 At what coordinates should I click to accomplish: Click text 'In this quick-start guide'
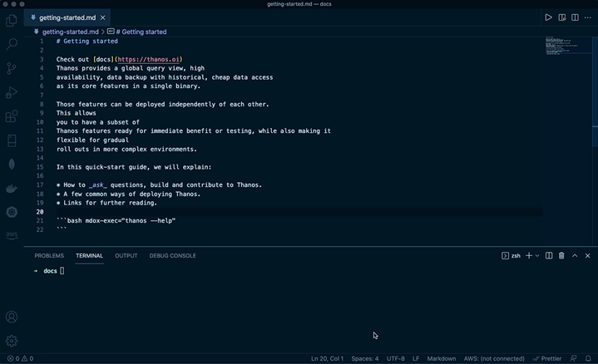[103, 167]
